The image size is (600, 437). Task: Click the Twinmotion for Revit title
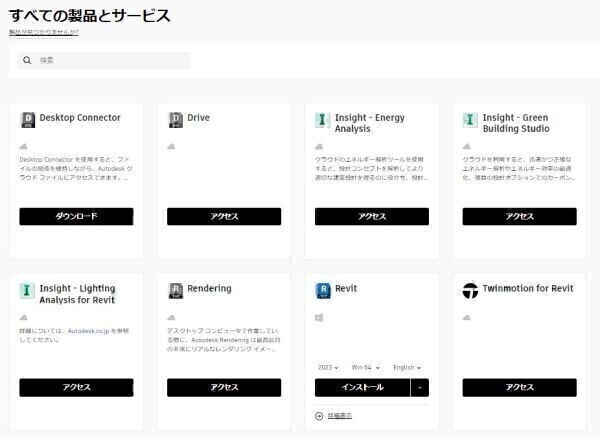tap(528, 289)
